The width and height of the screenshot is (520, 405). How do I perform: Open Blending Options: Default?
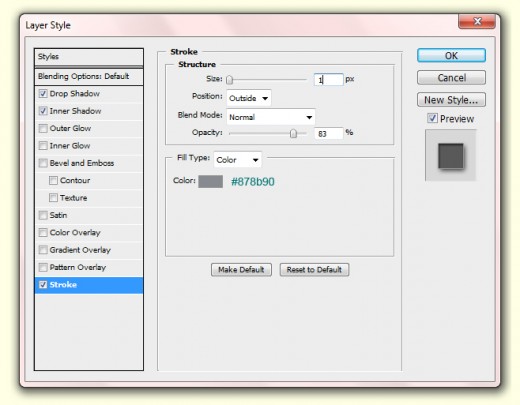click(89, 76)
